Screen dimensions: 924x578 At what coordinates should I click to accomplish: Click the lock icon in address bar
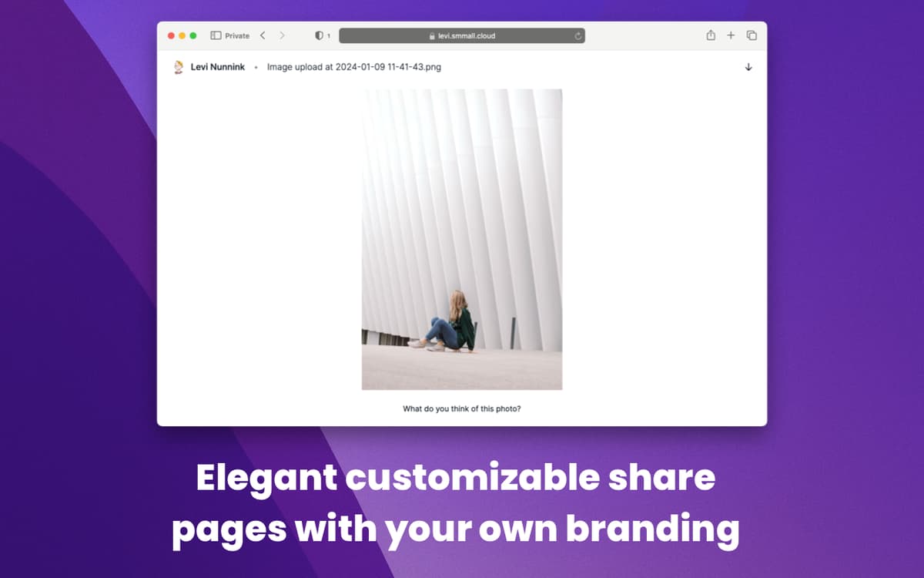[433, 35]
